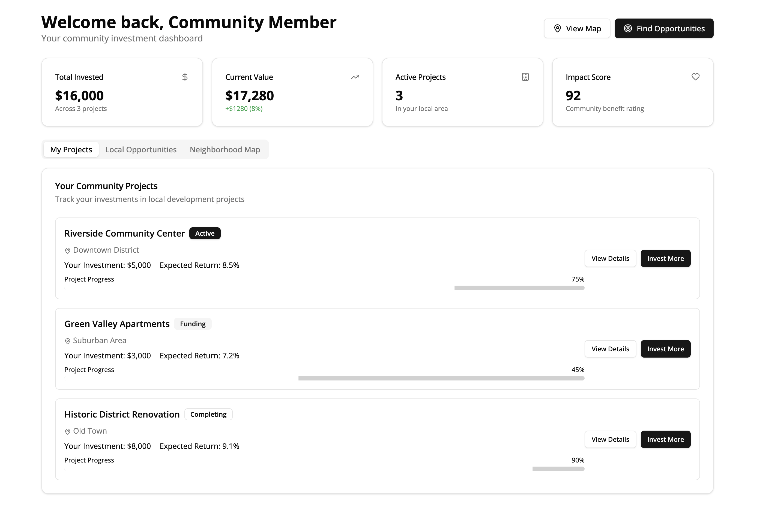Click the map pin icon in View Map

click(557, 29)
